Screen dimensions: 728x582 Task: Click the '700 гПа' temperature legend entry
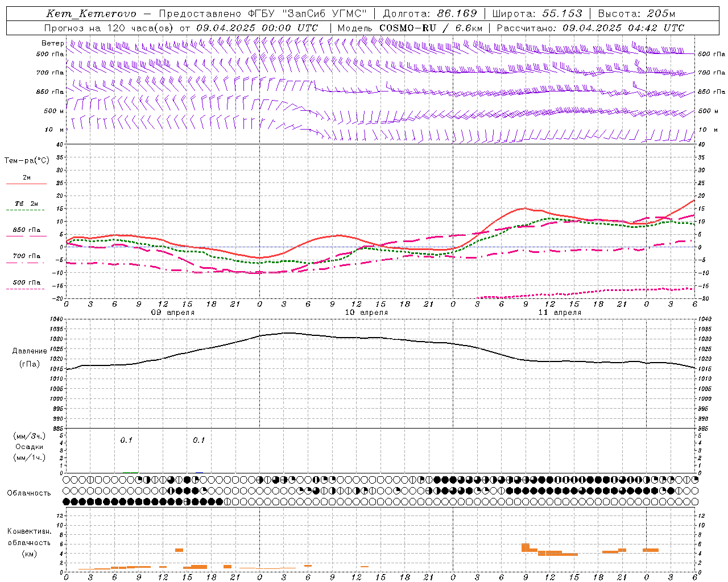click(27, 256)
